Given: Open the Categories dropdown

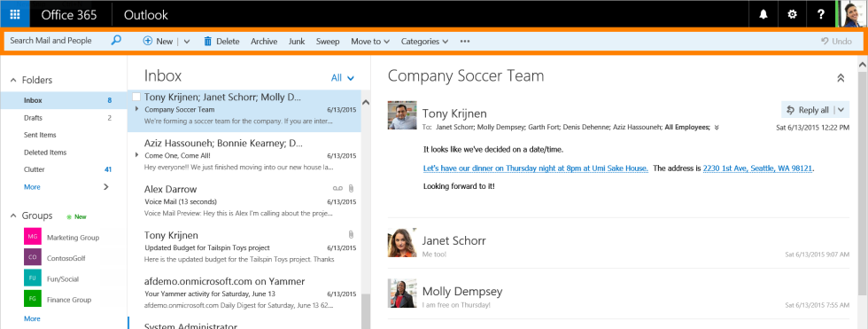Looking at the screenshot, I should click(x=424, y=41).
